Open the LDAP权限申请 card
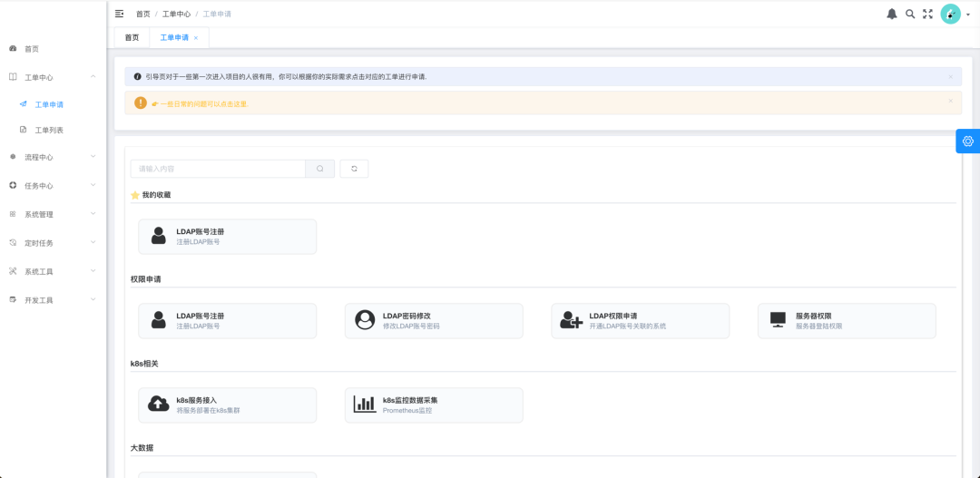The height and width of the screenshot is (478, 980). [641, 321]
